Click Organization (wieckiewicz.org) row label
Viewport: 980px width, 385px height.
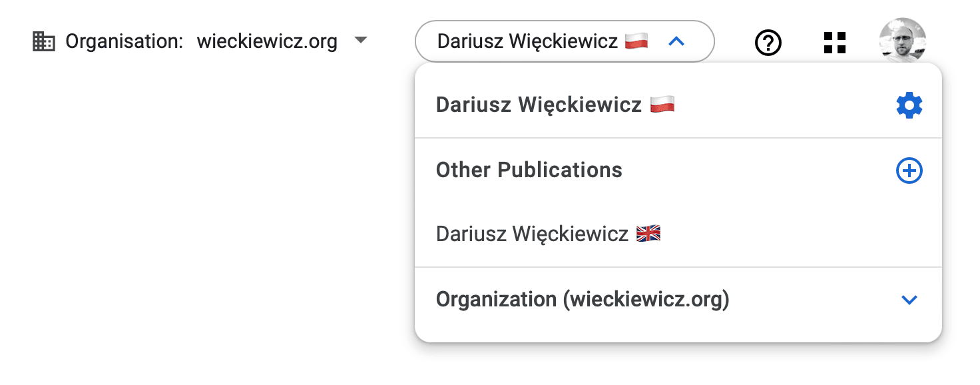[x=583, y=300]
